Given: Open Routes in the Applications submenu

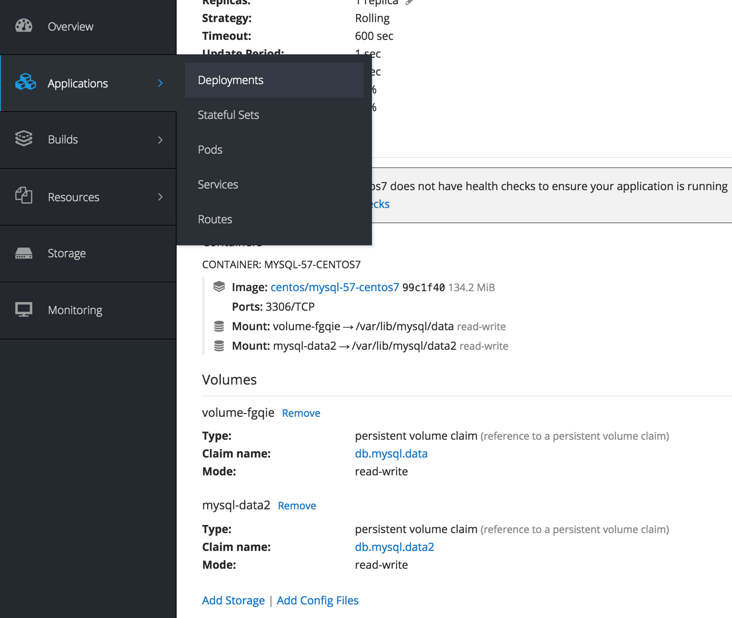Looking at the screenshot, I should [215, 219].
